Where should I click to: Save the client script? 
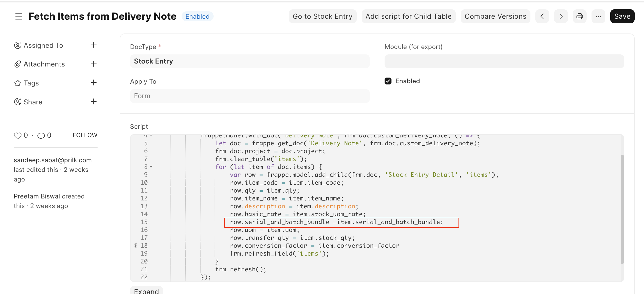pyautogui.click(x=622, y=16)
